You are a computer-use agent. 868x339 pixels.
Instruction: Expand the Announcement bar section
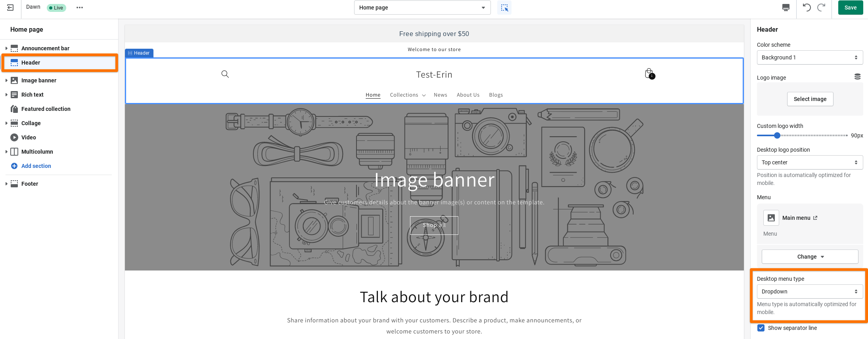tap(6, 48)
